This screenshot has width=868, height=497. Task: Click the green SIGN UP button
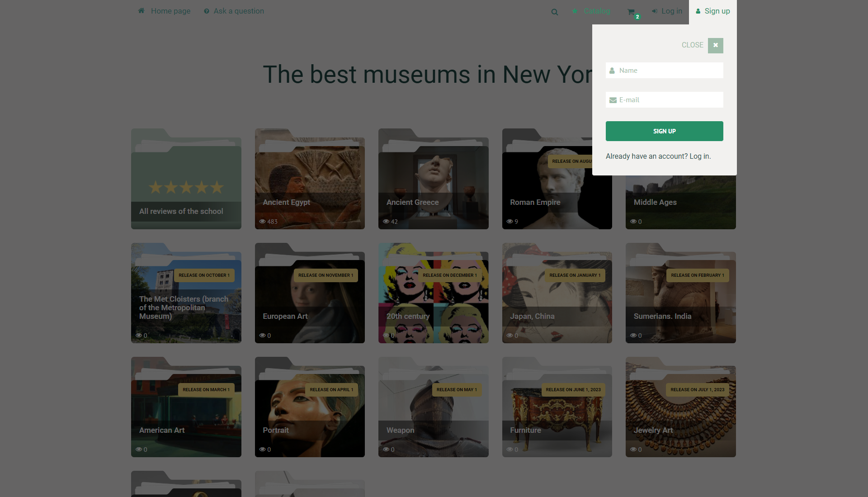665,131
